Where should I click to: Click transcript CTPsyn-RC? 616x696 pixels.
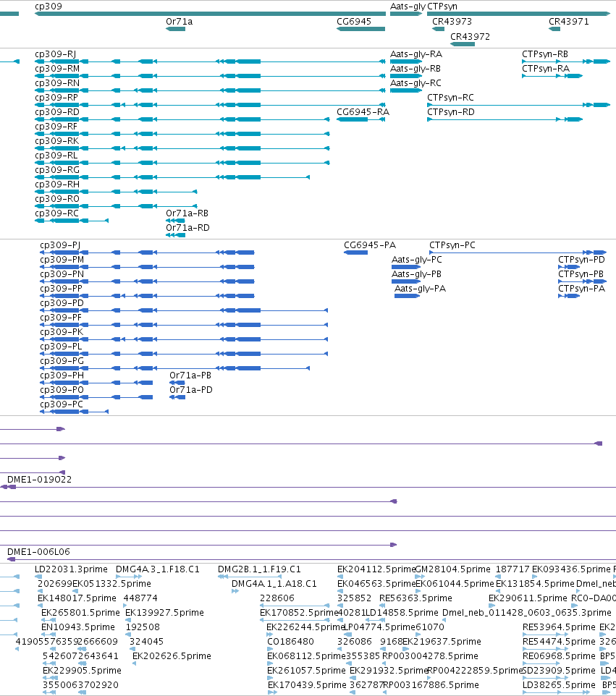[450, 98]
